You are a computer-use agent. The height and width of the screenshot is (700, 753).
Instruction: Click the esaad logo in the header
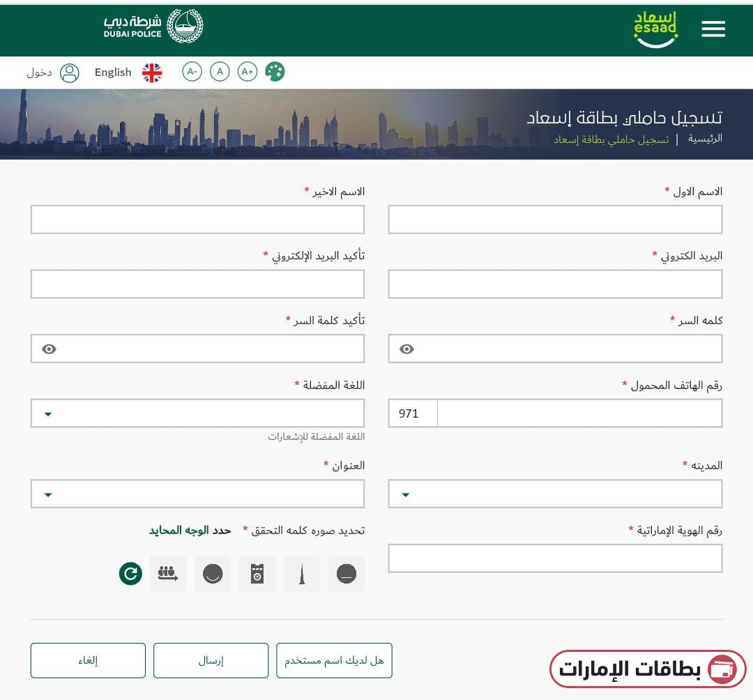pos(654,28)
